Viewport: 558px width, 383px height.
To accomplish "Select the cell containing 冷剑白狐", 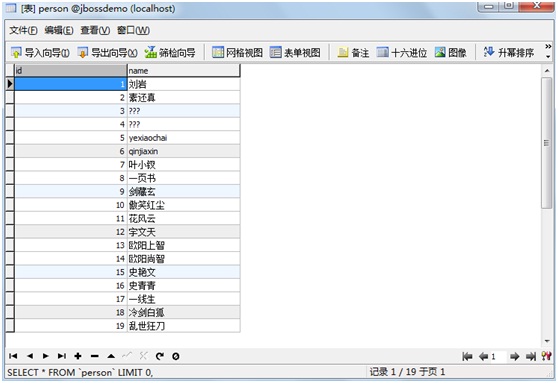I will click(184, 313).
